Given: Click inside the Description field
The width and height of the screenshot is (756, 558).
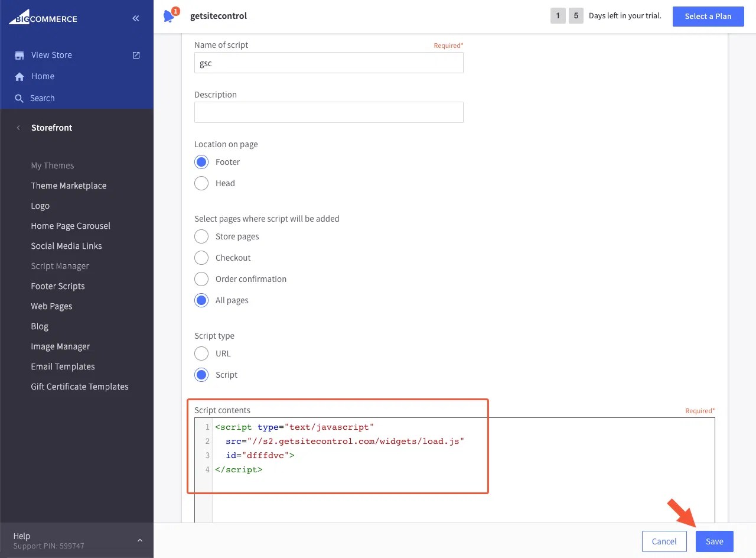Looking at the screenshot, I should pyautogui.click(x=328, y=112).
